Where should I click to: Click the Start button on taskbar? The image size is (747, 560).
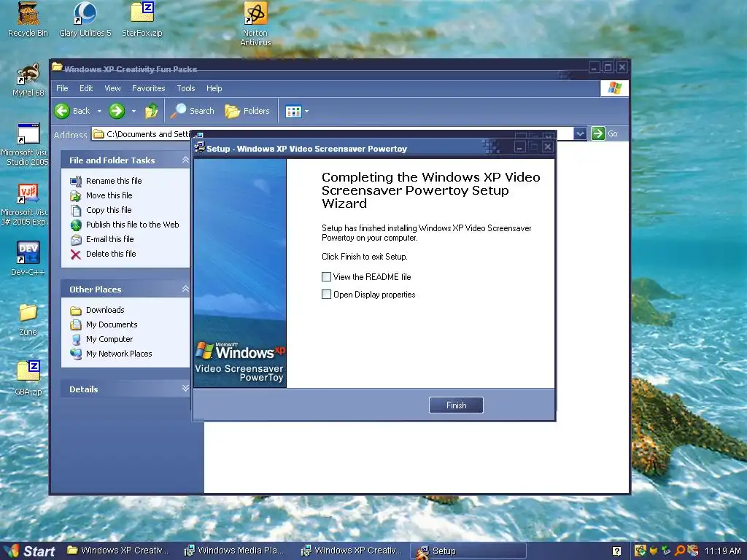[x=29, y=551]
